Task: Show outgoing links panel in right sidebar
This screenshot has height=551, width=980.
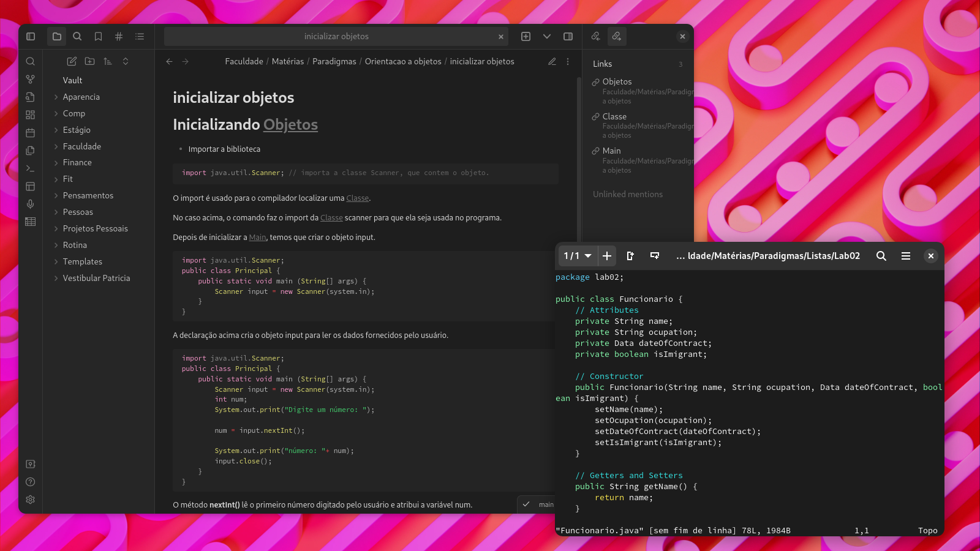Action: point(616,37)
